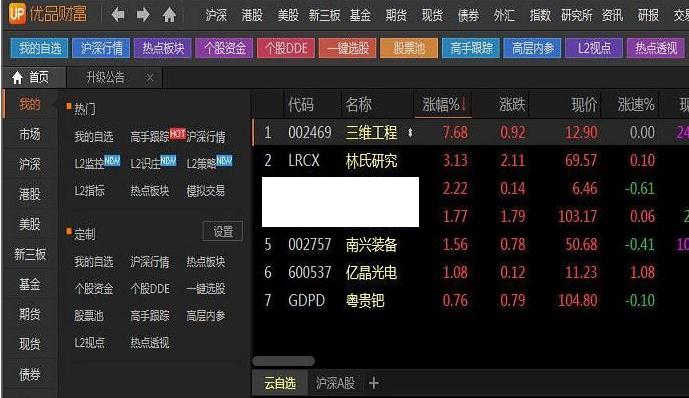This screenshot has height=398, width=689.
Task: Click the blue 我的自选 toolbar button
Action: 40,48
